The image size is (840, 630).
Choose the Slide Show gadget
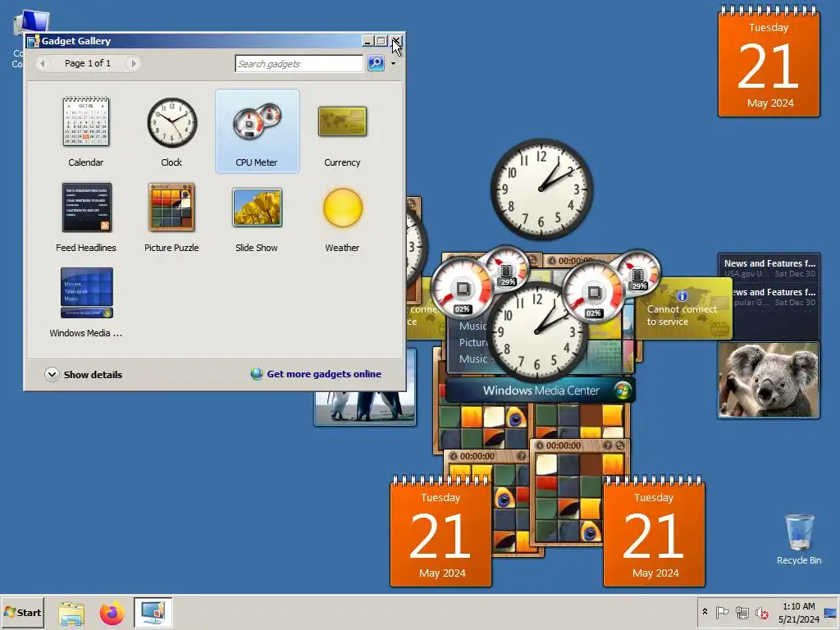click(257, 217)
